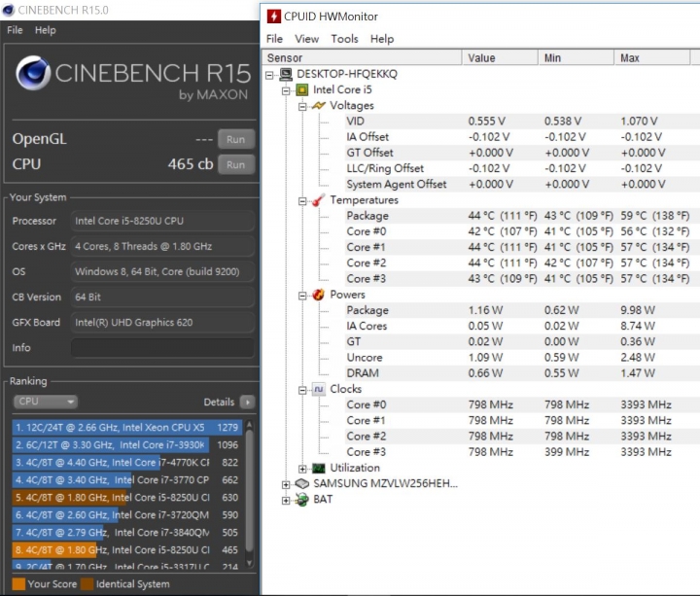This screenshot has height=596, width=700.
Task: Click the Sensor column header
Action: 363,58
